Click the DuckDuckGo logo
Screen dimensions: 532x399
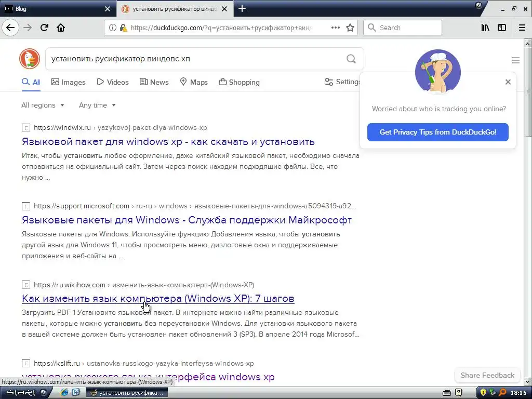(30, 59)
